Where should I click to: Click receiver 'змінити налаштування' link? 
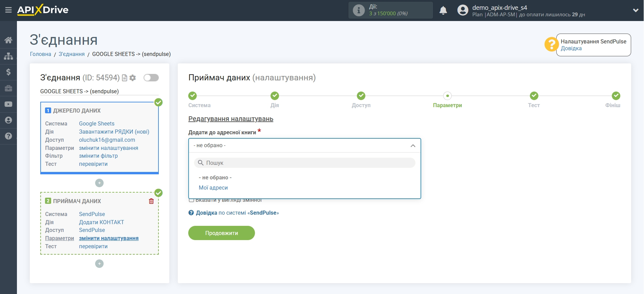coord(109,238)
